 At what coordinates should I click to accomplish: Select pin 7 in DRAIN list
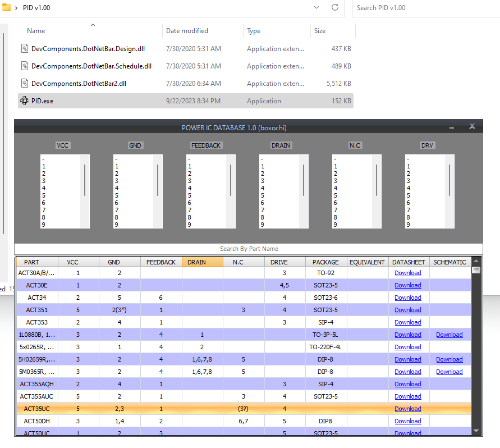[263, 210]
